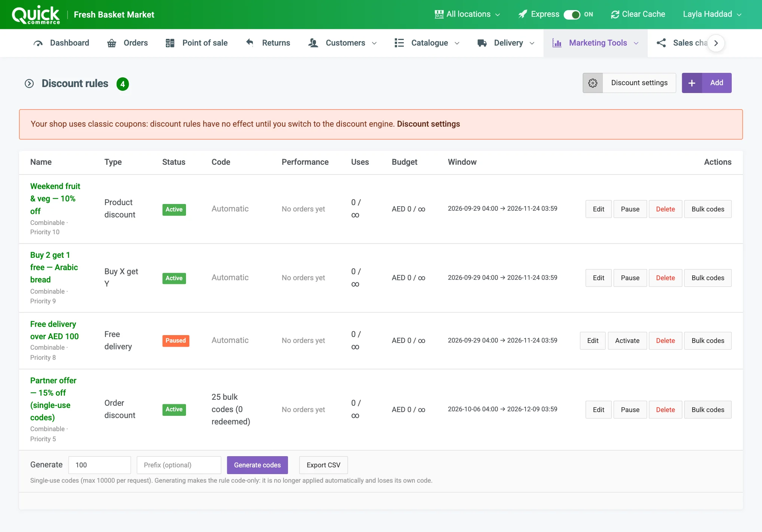762x532 pixels.
Task: Expand the Delivery menu chevron
Action: [x=532, y=43]
